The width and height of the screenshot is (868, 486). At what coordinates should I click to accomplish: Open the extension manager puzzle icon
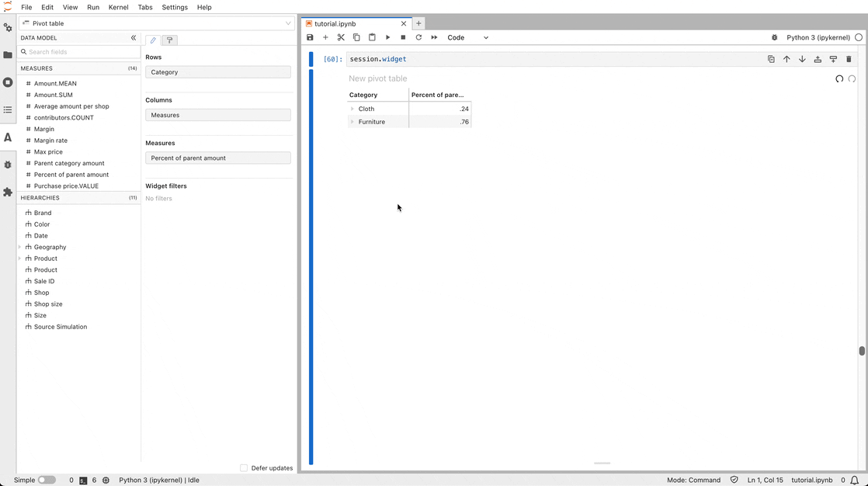click(x=8, y=192)
